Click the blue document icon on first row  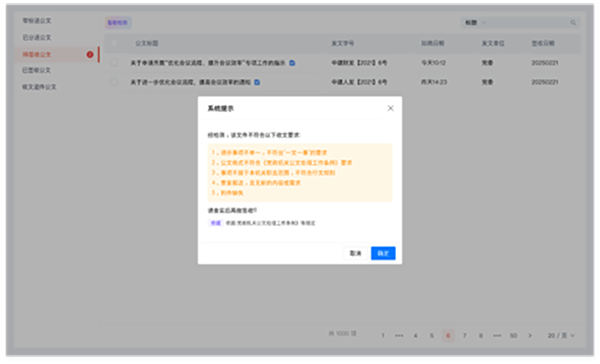(x=292, y=63)
